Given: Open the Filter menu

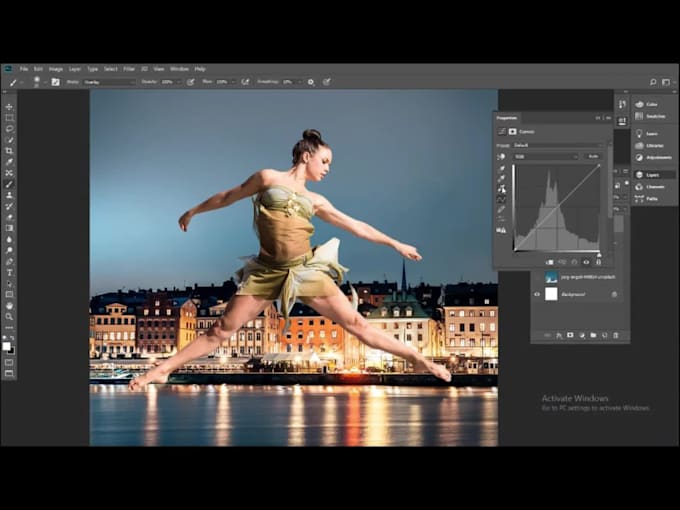Looking at the screenshot, I should click(129, 69).
